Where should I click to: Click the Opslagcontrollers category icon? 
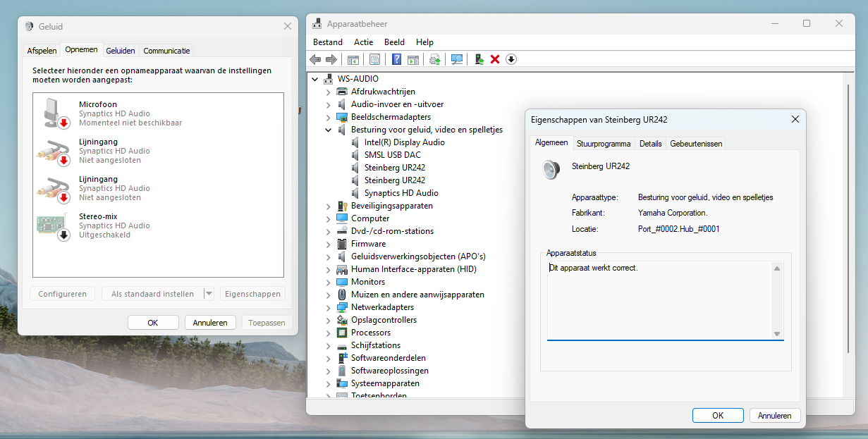[342, 320]
